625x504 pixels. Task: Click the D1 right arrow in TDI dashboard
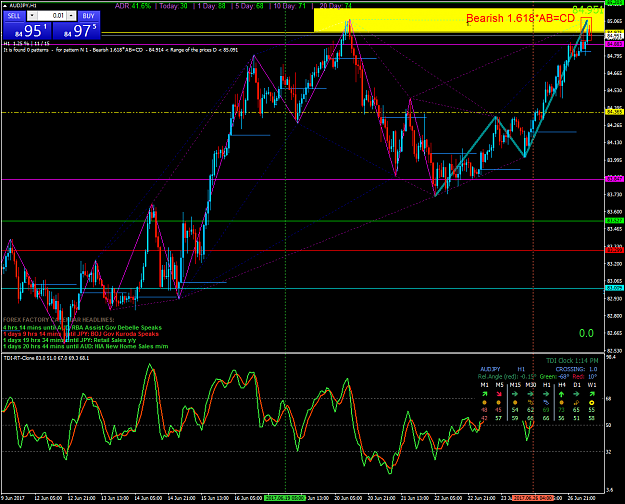point(576,394)
